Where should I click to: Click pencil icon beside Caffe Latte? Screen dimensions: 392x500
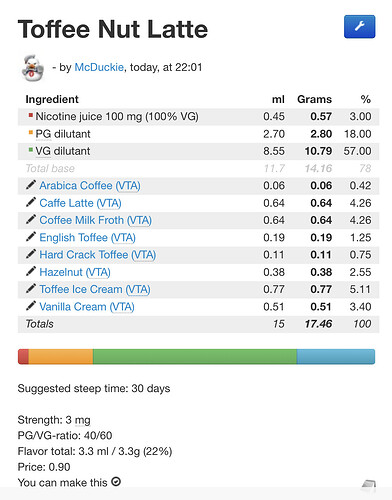click(x=31, y=202)
